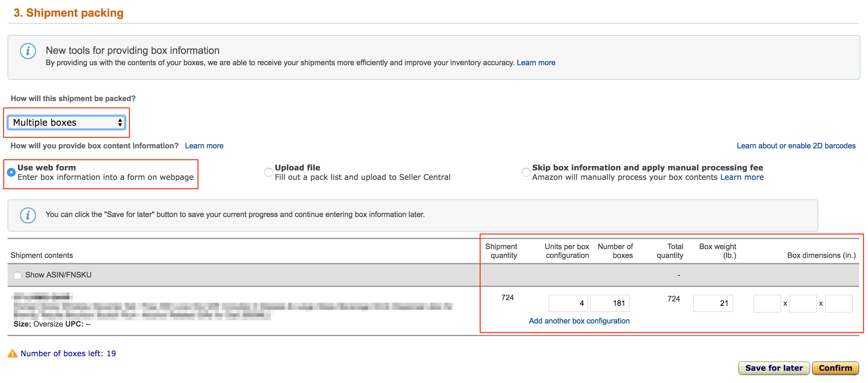The width and height of the screenshot is (868, 383).
Task: Select the Upload file radio option
Action: click(268, 172)
